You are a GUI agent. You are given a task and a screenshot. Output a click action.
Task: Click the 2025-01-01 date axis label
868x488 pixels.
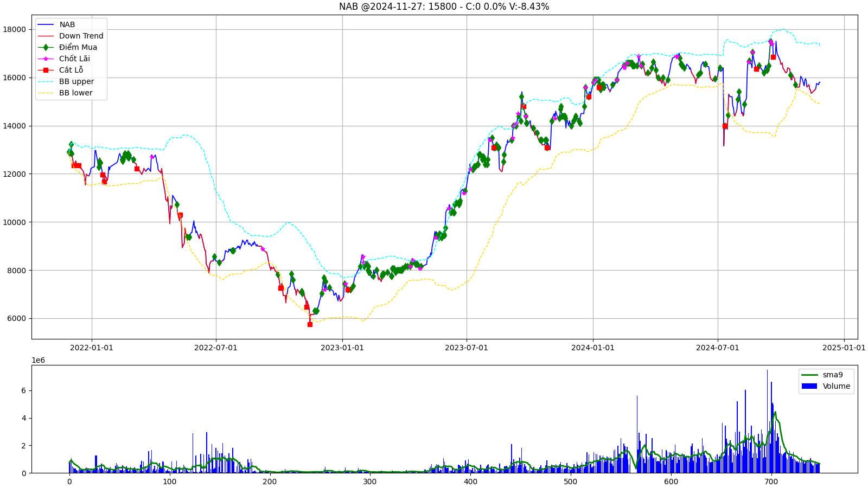(844, 348)
